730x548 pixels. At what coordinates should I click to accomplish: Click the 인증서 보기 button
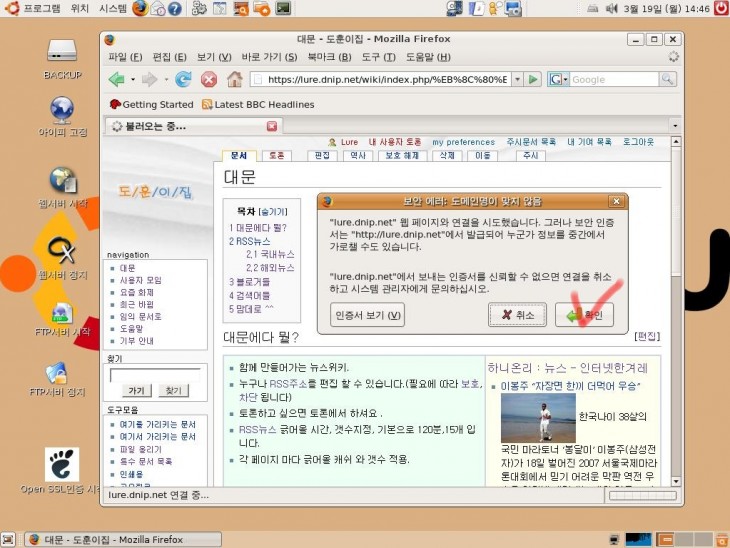click(367, 315)
